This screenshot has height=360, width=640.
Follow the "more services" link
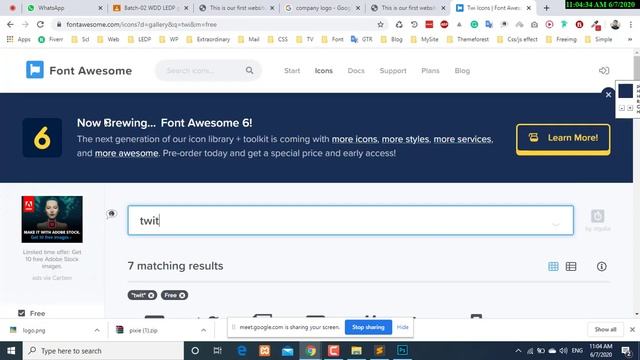tap(463, 139)
